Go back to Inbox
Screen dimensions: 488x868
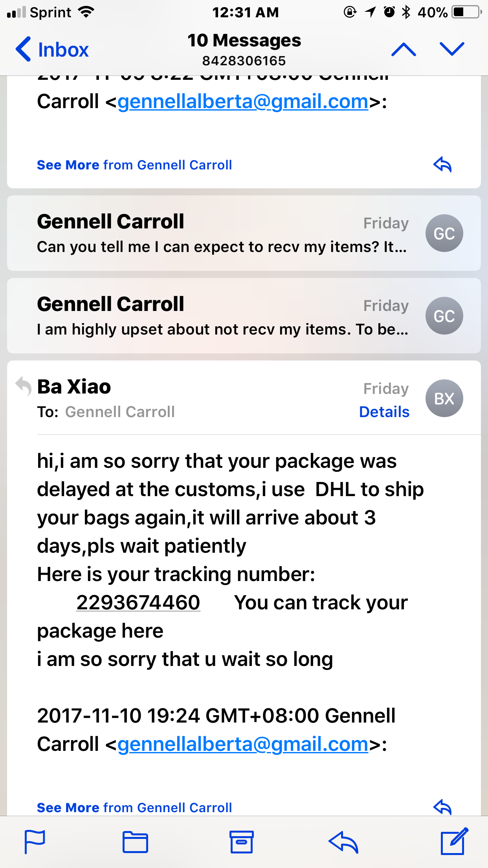tap(52, 50)
